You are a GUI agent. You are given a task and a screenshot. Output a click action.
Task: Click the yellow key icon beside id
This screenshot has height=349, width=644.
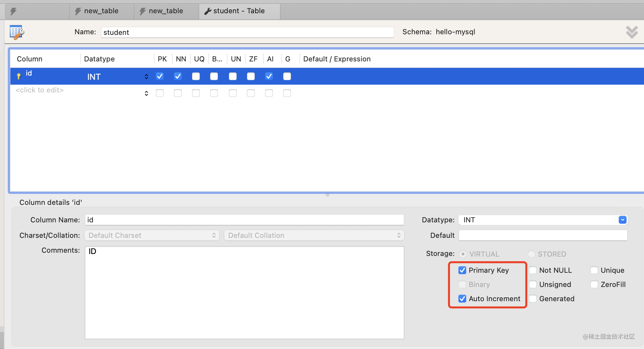tap(19, 76)
